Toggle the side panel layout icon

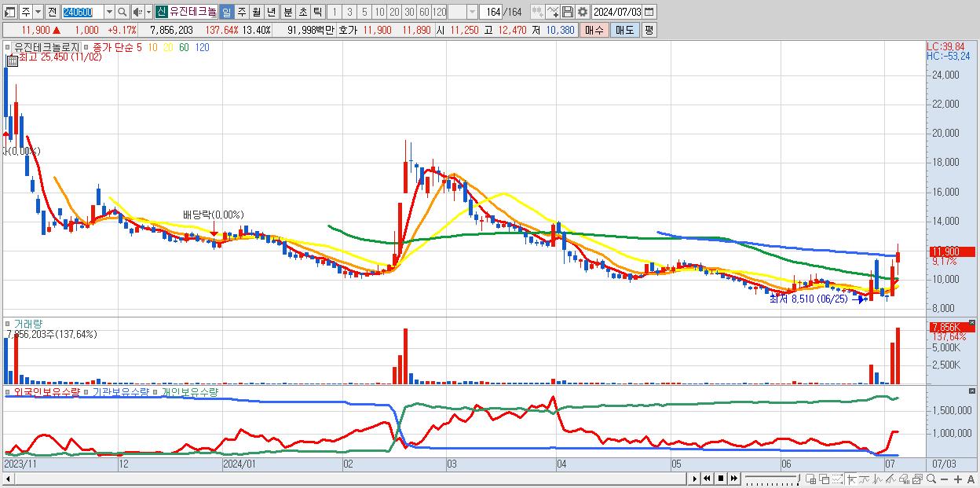point(9,12)
